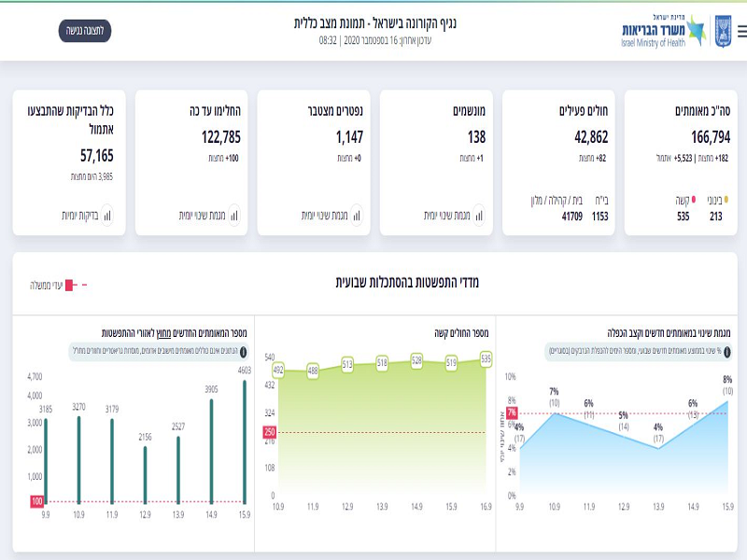Click the chart icon on the נפטרים מצטבר card
The width and height of the screenshot is (747, 560).
click(x=356, y=215)
